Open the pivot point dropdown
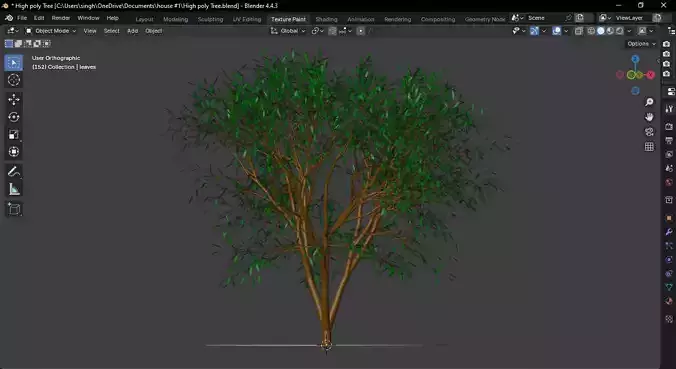Image resolution: width=676 pixels, height=369 pixels. (317, 31)
